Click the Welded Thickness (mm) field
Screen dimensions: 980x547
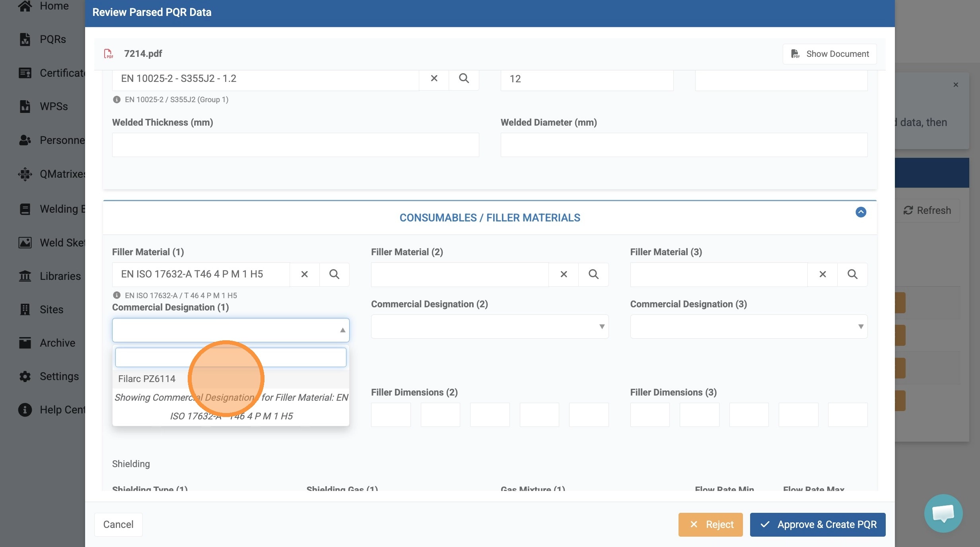pos(296,145)
